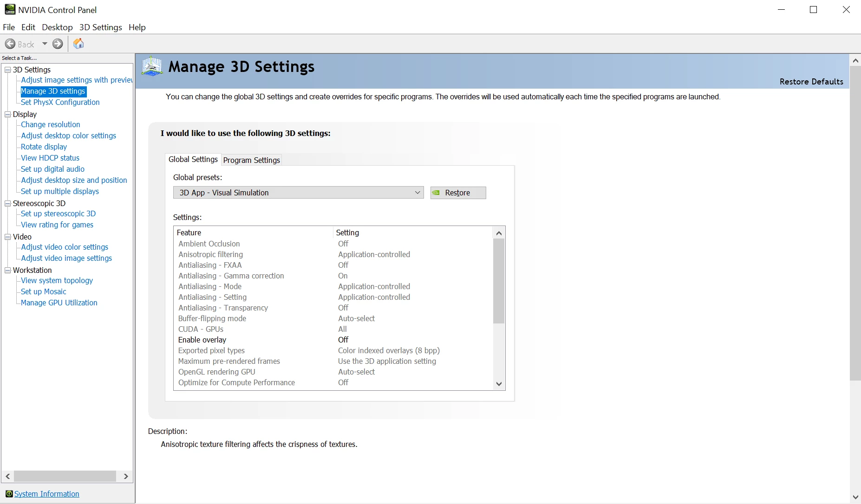Select the OpenGL rendering GPU row
The image size is (861, 504).
pyautogui.click(x=333, y=372)
